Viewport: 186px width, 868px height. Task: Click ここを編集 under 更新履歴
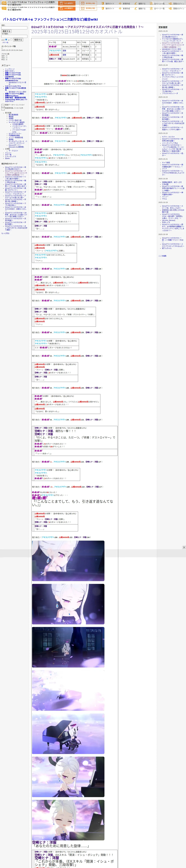click(x=162, y=256)
